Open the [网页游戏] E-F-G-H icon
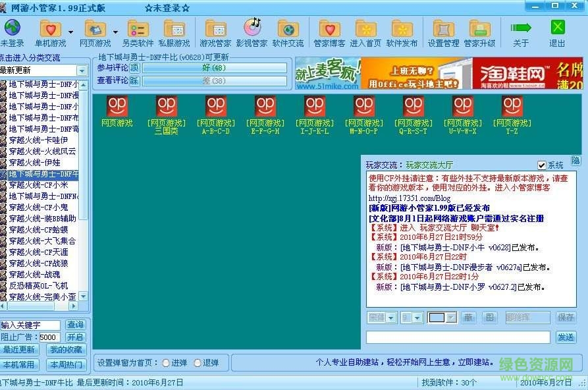 265,106
